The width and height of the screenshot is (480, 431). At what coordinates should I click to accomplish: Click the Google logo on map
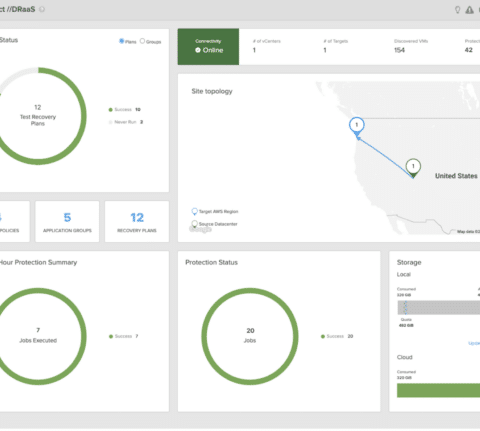tap(200, 229)
